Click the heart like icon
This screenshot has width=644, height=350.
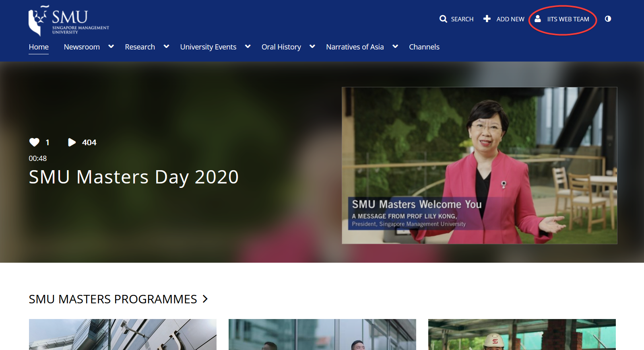[34, 142]
